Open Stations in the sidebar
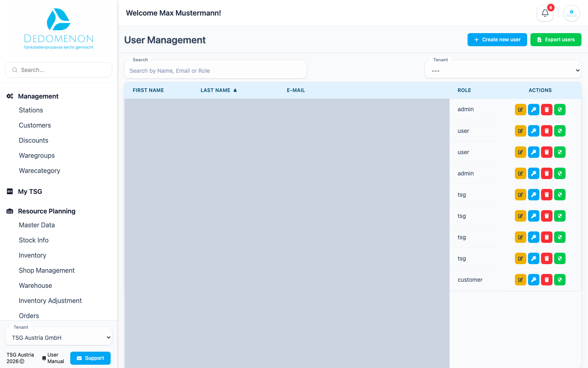 point(31,110)
